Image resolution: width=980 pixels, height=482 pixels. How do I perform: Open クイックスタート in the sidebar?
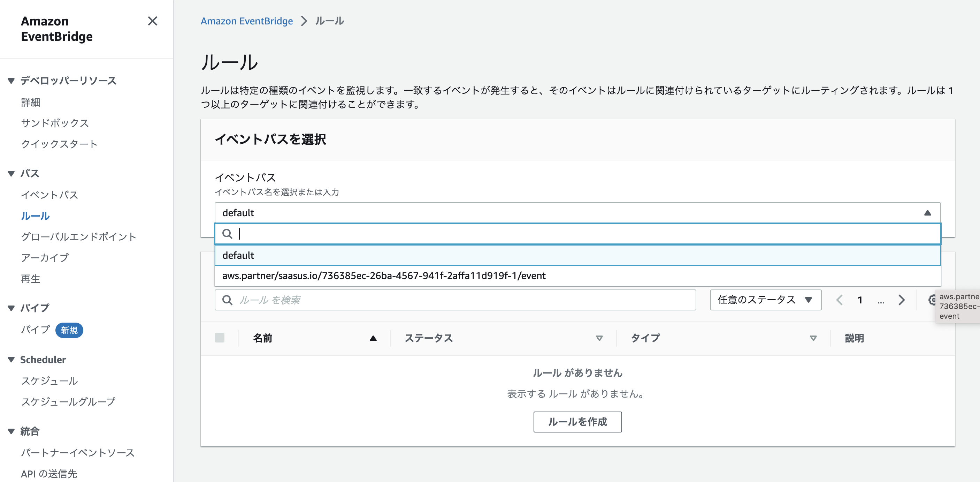tap(59, 144)
